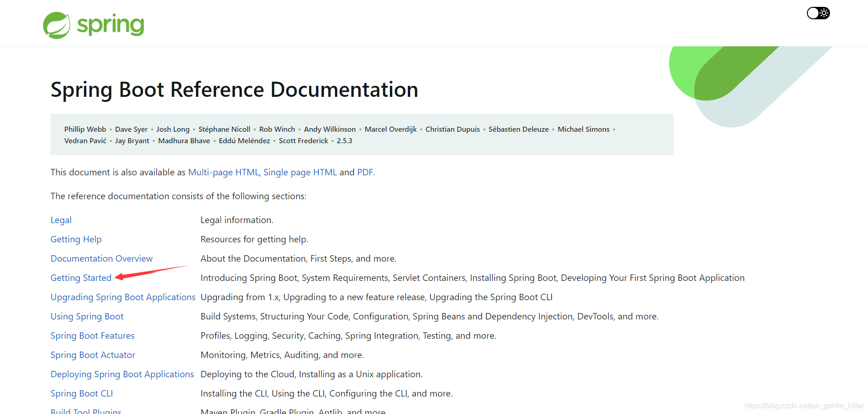The image size is (868, 414).
Task: Click the version number 2.5.3
Action: (345, 141)
